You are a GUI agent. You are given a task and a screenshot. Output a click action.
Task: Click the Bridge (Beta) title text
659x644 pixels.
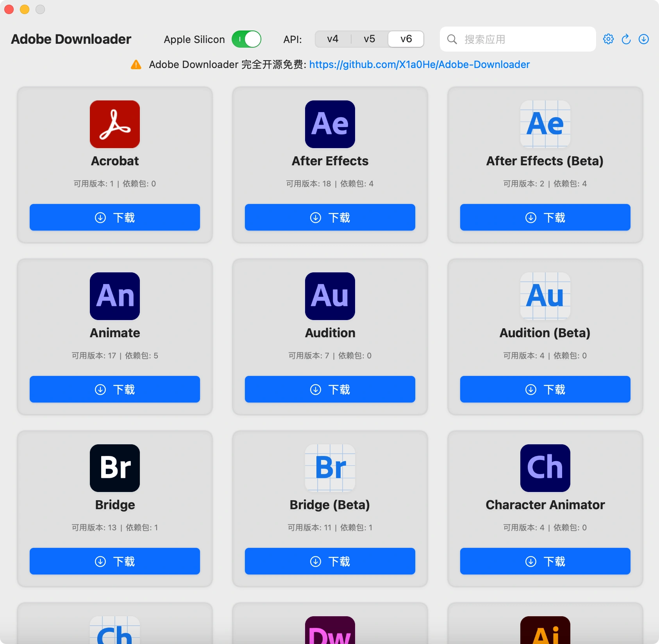330,505
